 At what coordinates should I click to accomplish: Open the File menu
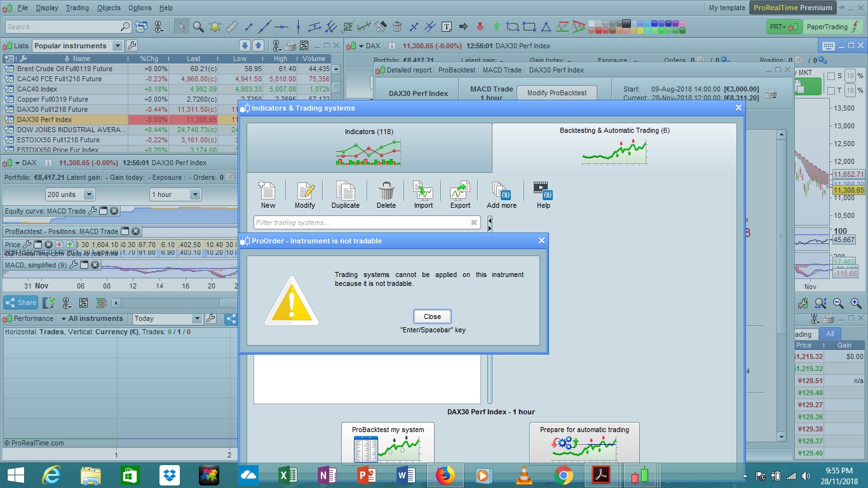click(x=23, y=8)
